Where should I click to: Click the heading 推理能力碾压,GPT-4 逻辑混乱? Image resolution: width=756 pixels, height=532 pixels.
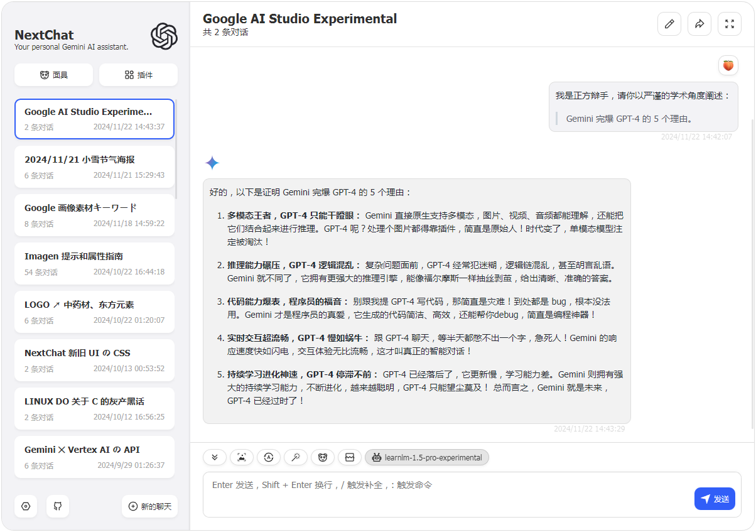(294, 265)
